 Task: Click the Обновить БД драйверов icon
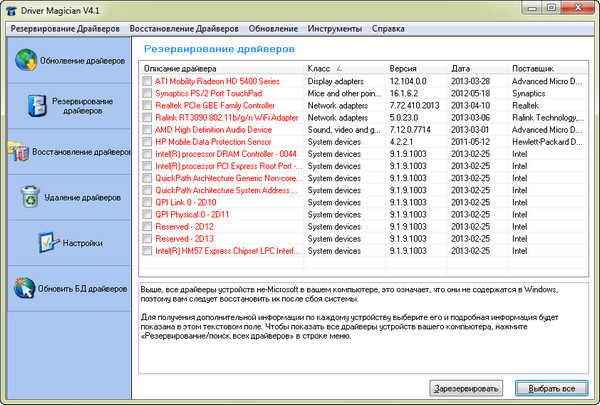(x=22, y=289)
